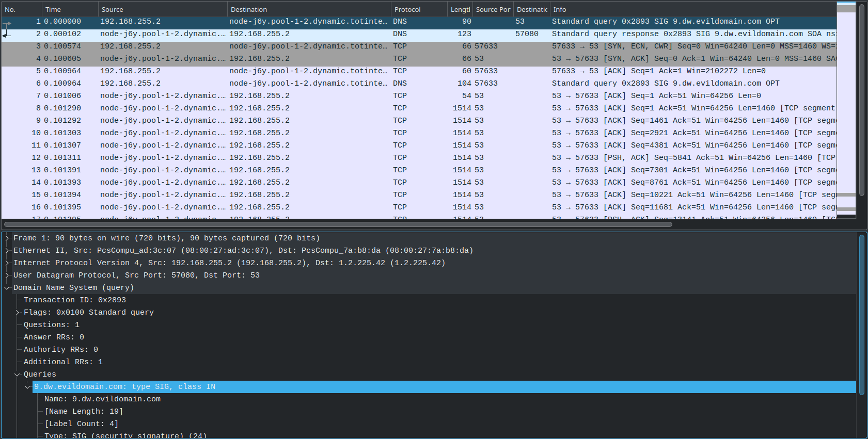
Task: Select packet 6 DNS query with length 104
Action: point(419,84)
